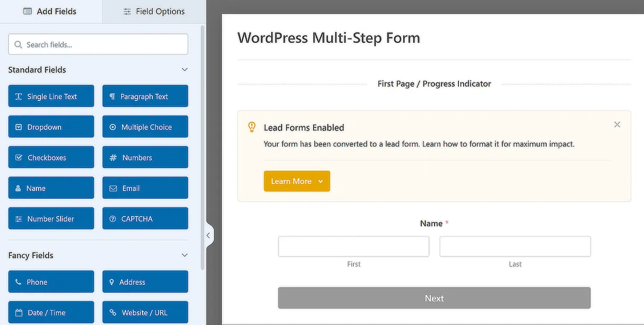Add a Multiple Choice field
The width and height of the screenshot is (644, 325).
pos(145,127)
